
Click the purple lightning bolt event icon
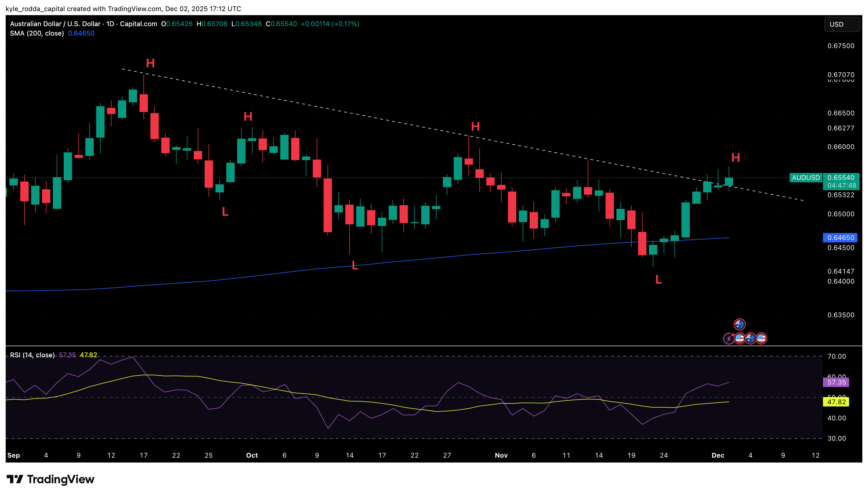(728, 339)
